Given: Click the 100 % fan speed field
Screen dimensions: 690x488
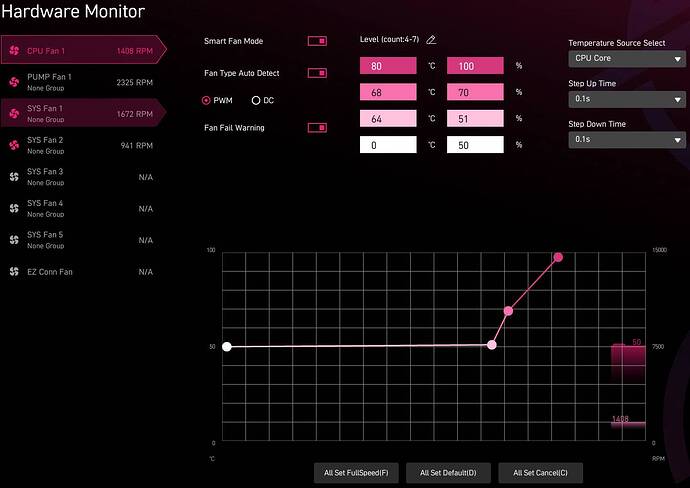Looking at the screenshot, I should 475,66.
